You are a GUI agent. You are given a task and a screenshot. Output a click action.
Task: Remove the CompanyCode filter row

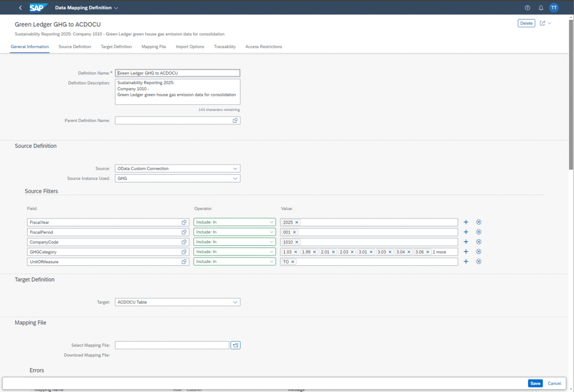pos(479,242)
